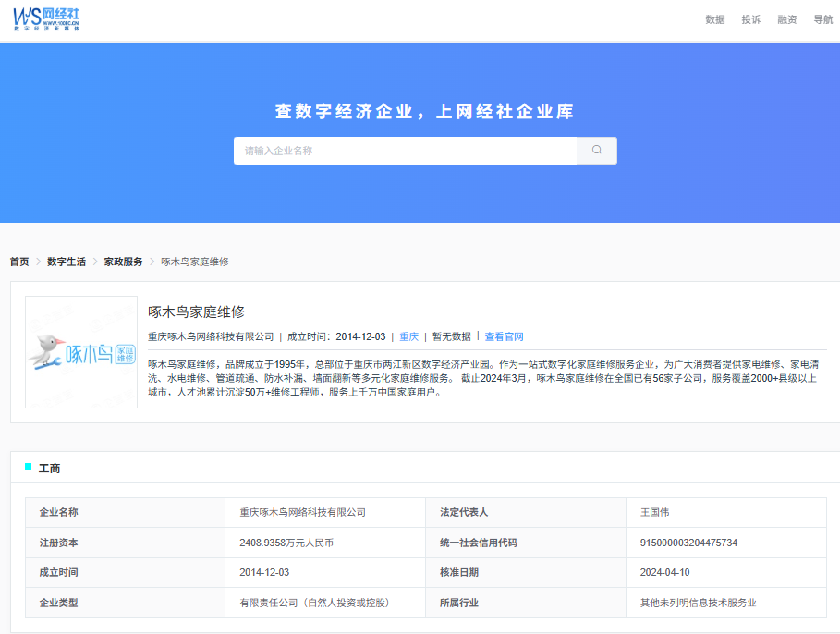Open the 投诉 menu item

tap(751, 19)
